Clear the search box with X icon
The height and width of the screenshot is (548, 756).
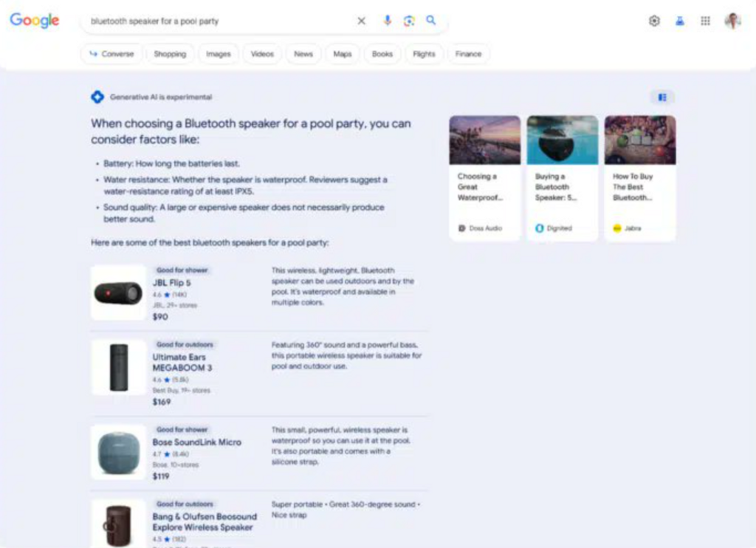pyautogui.click(x=361, y=21)
